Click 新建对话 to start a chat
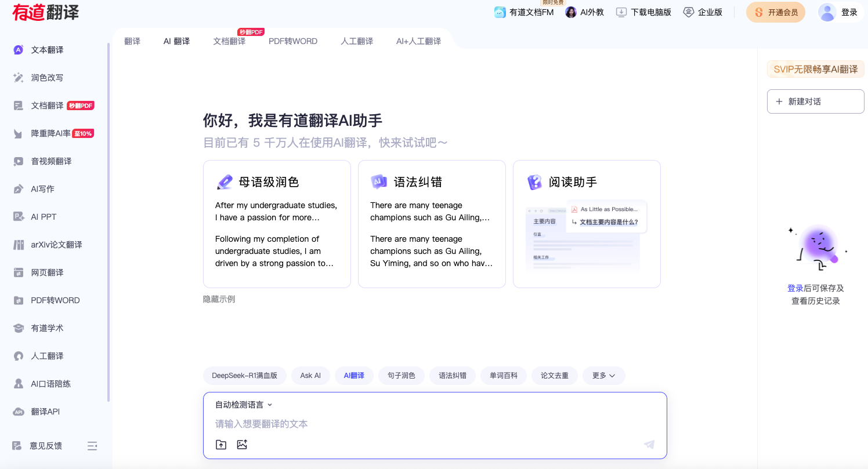Image resolution: width=868 pixels, height=469 pixels. pyautogui.click(x=816, y=101)
